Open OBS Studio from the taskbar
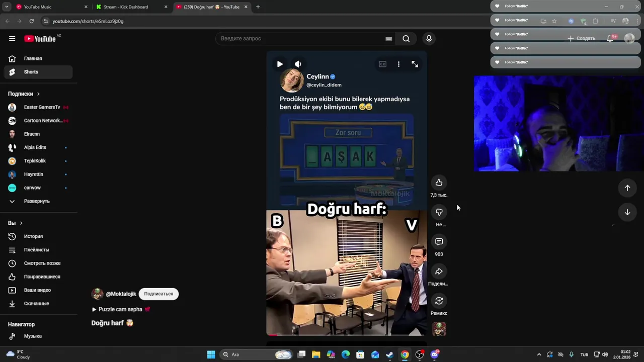This screenshot has width=644, height=362. pyautogui.click(x=420, y=354)
